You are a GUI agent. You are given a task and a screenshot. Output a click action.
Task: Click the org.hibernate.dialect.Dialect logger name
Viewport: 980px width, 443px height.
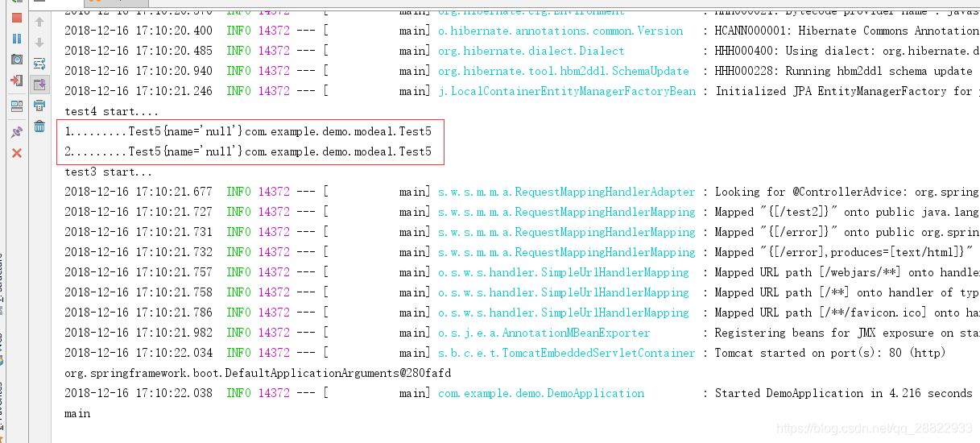pyautogui.click(x=531, y=51)
